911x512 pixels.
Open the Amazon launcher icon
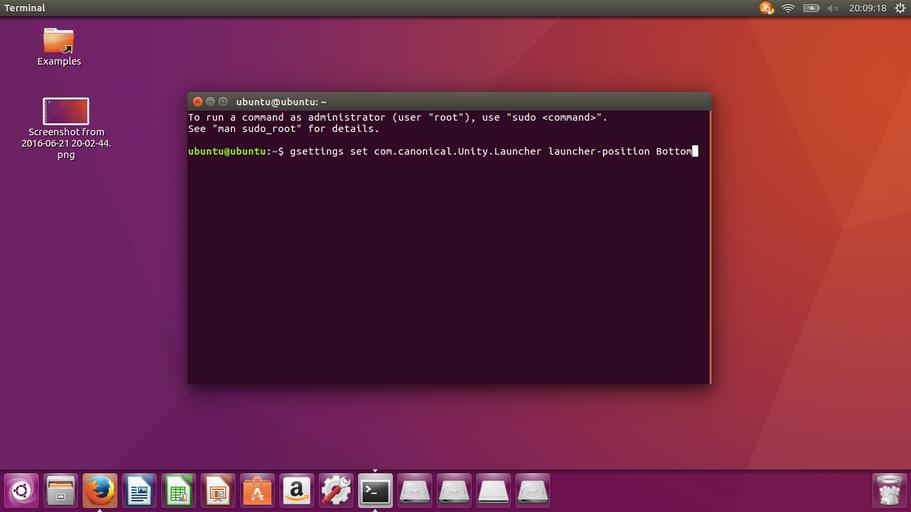pyautogui.click(x=296, y=491)
